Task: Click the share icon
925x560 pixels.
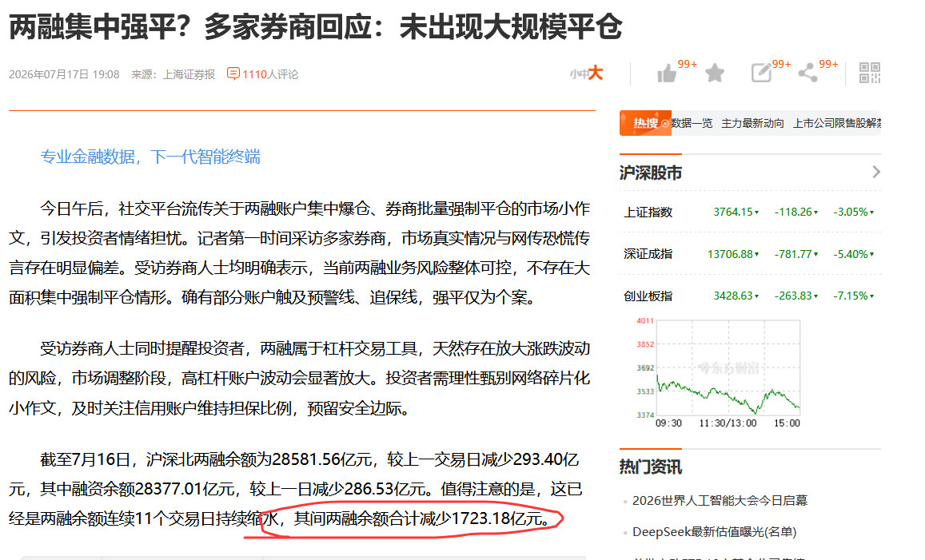Action: (x=807, y=73)
